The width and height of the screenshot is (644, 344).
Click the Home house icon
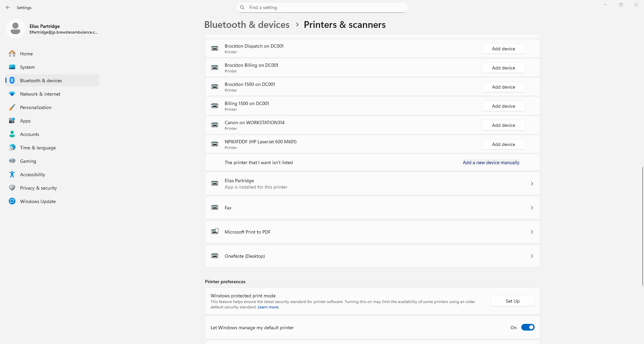pyautogui.click(x=12, y=53)
